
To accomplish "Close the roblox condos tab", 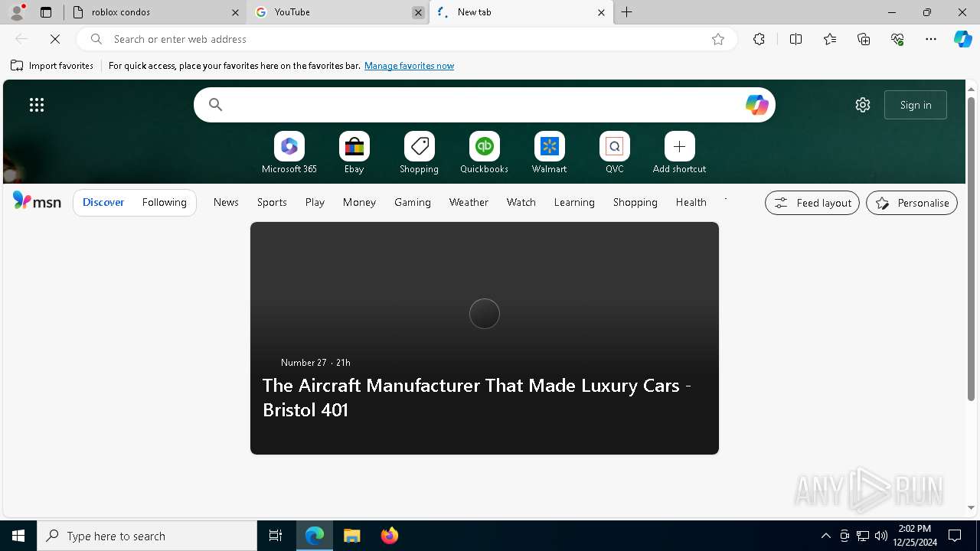I will tap(235, 12).
